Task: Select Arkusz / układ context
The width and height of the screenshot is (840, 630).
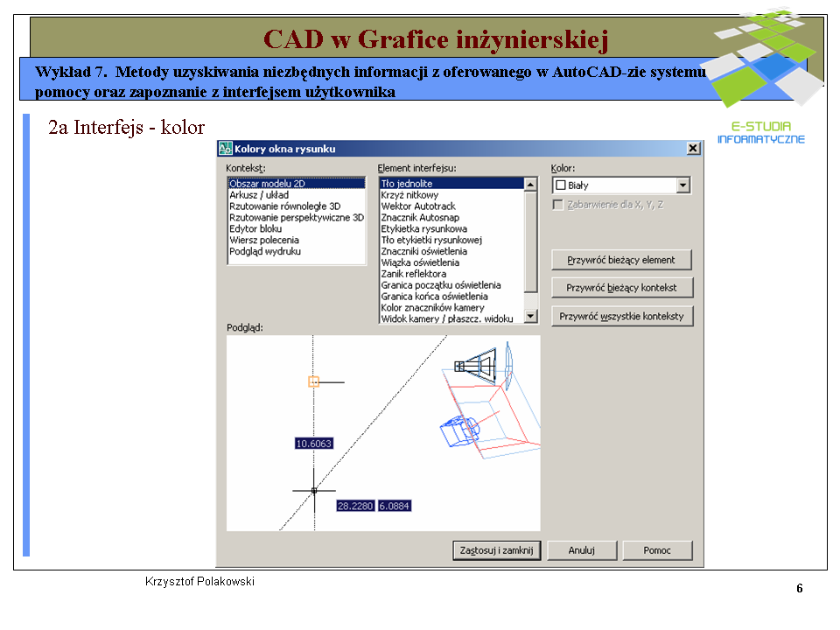Action: point(297,195)
